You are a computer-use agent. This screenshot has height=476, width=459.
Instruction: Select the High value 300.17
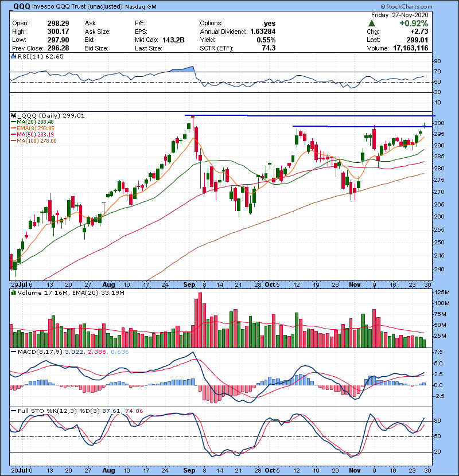tap(58, 32)
